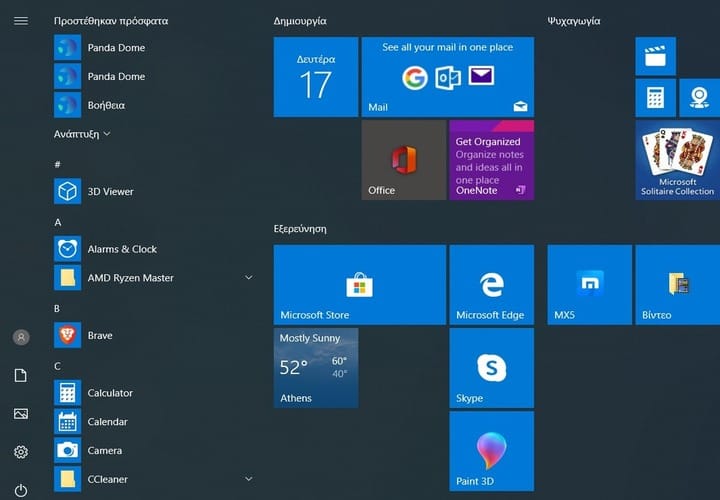Launch the second Panda Dome entry
Screen dimensions: 720x500
click(155, 76)
